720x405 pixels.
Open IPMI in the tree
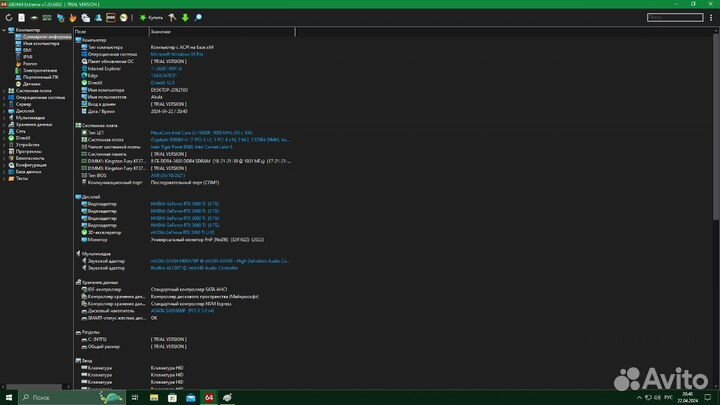(28, 57)
